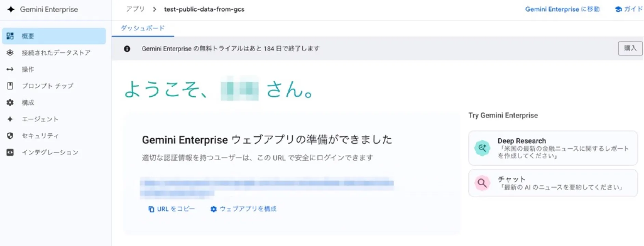Open Gemini Enterprise に移動 link
This screenshot has width=644, height=246.
pyautogui.click(x=562, y=9)
